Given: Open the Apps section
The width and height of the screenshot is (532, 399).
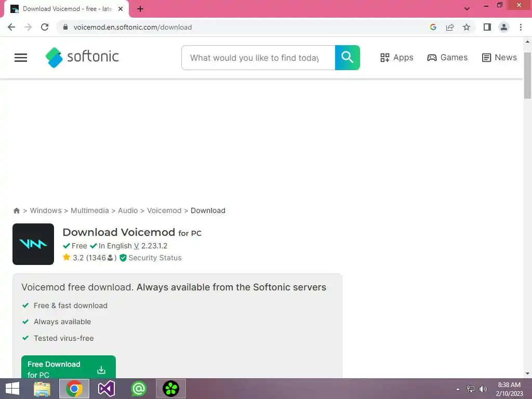Looking at the screenshot, I should pyautogui.click(x=396, y=58).
